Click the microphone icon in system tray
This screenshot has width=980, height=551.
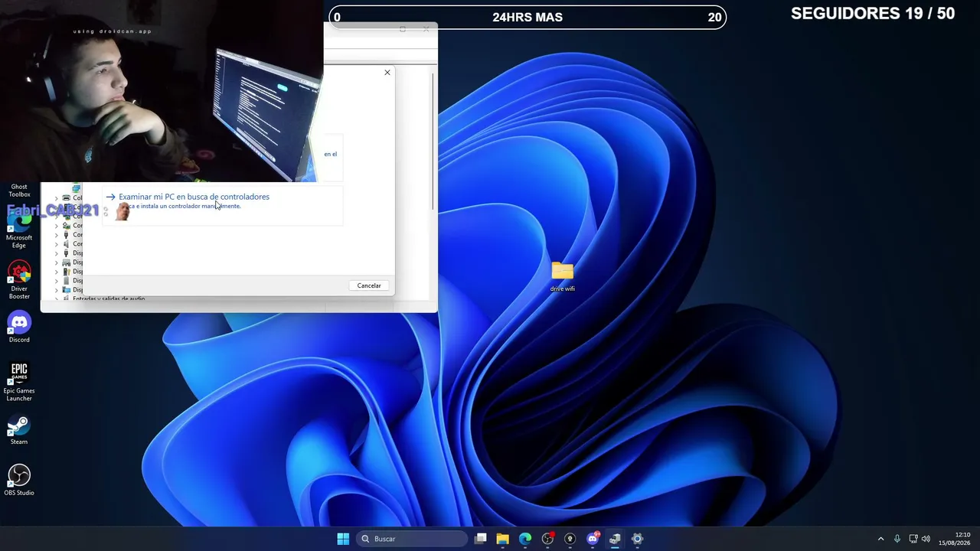pyautogui.click(x=897, y=539)
